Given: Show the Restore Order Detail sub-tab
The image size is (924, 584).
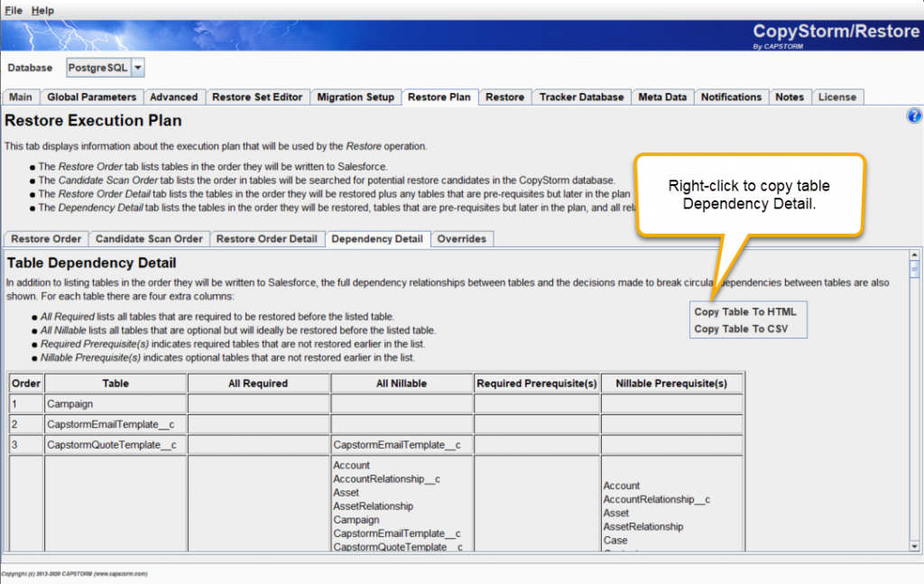Looking at the screenshot, I should 266,238.
